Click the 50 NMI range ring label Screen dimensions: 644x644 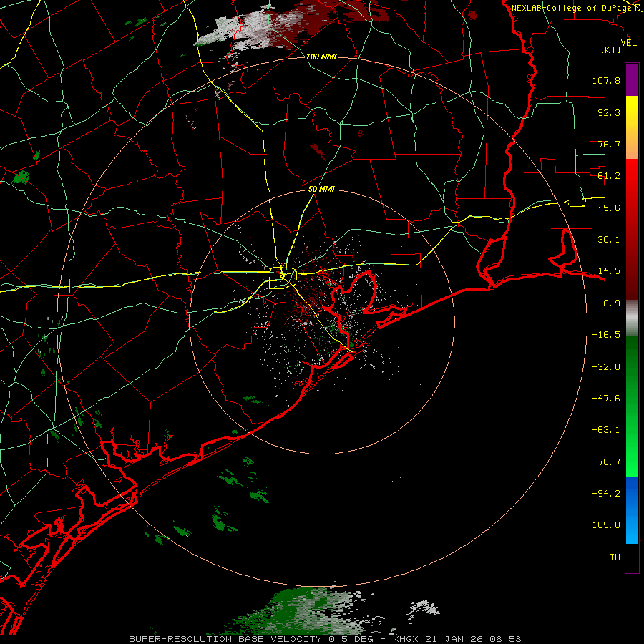pyautogui.click(x=321, y=190)
